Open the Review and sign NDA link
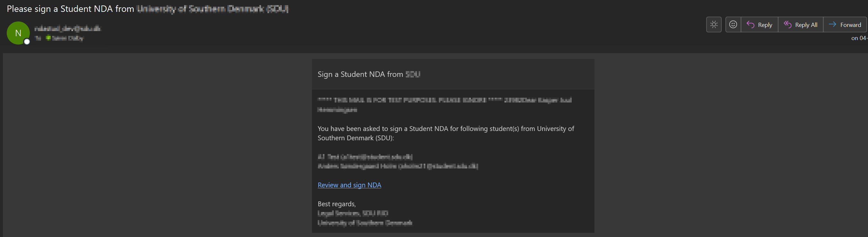The width and height of the screenshot is (868, 237). 349,185
